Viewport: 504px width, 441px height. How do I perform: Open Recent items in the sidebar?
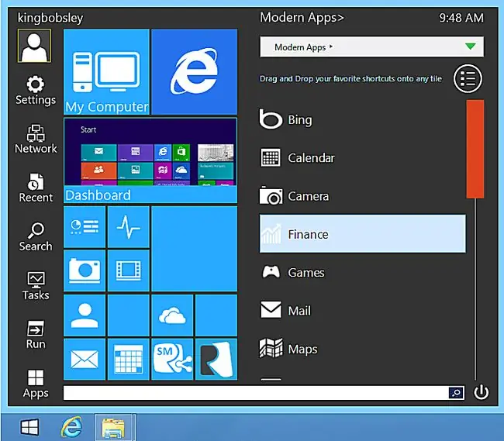click(36, 188)
